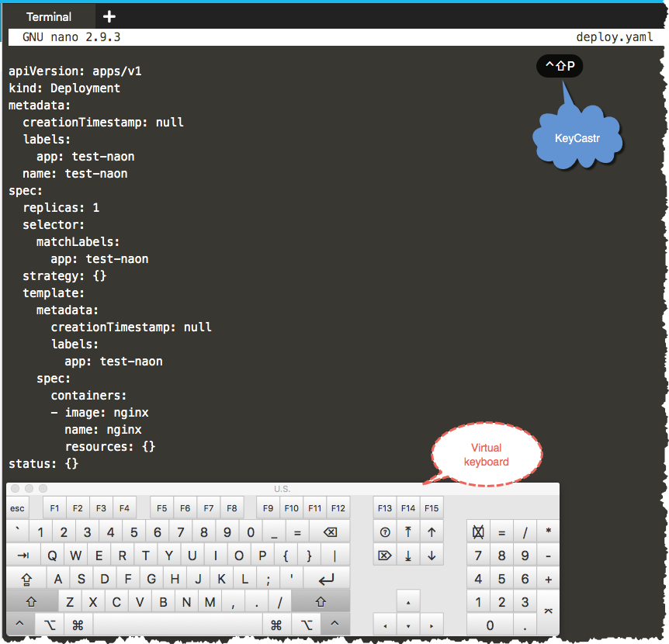Click the small left arrow cursor key
The width and height of the screenshot is (669, 644).
coord(385,625)
